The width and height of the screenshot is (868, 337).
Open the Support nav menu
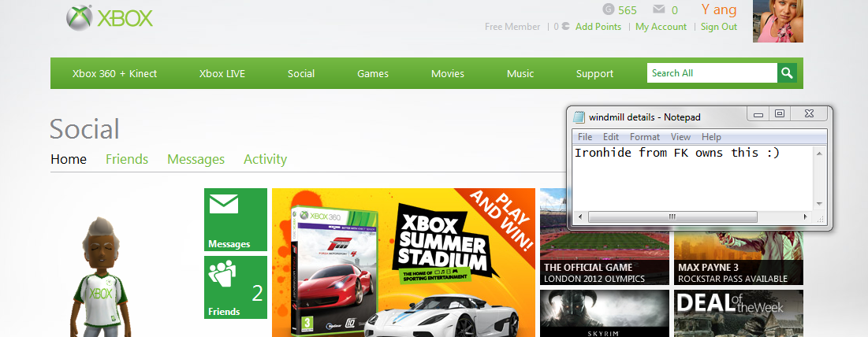click(x=594, y=73)
